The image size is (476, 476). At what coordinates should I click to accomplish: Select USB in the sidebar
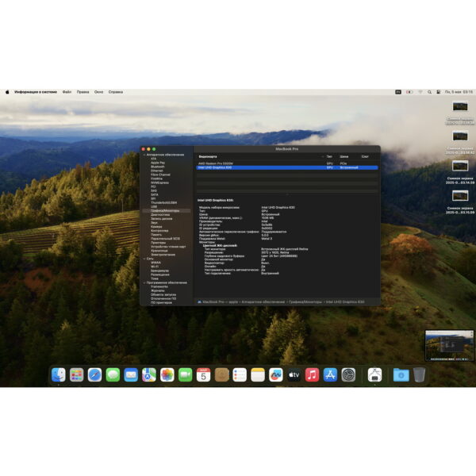coord(154,206)
